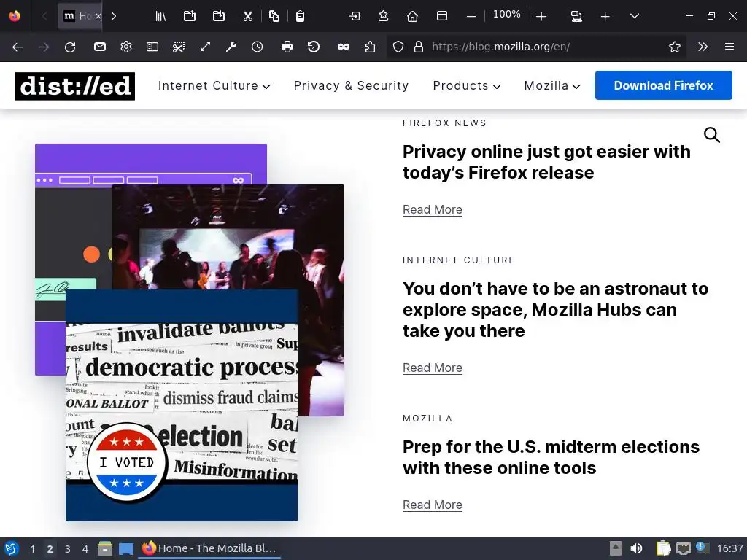Print the page with printer icon
This screenshot has height=560, width=747.
tap(287, 47)
